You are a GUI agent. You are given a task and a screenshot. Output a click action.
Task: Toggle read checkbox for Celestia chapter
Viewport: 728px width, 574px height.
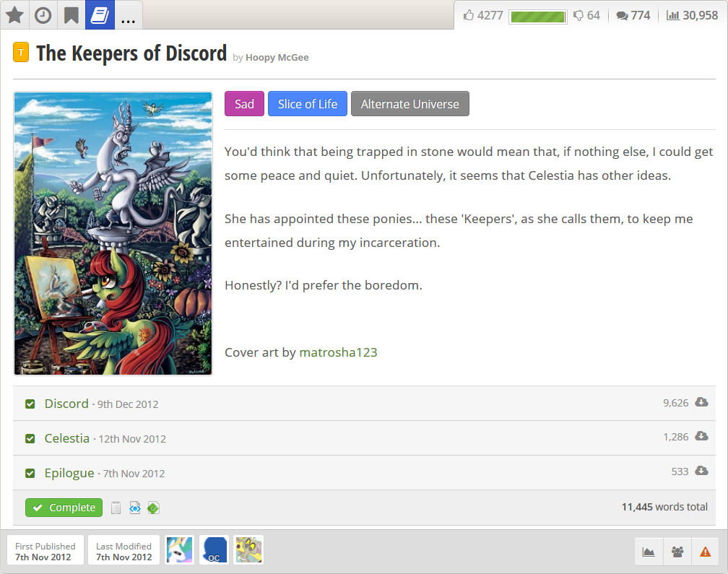coord(30,438)
